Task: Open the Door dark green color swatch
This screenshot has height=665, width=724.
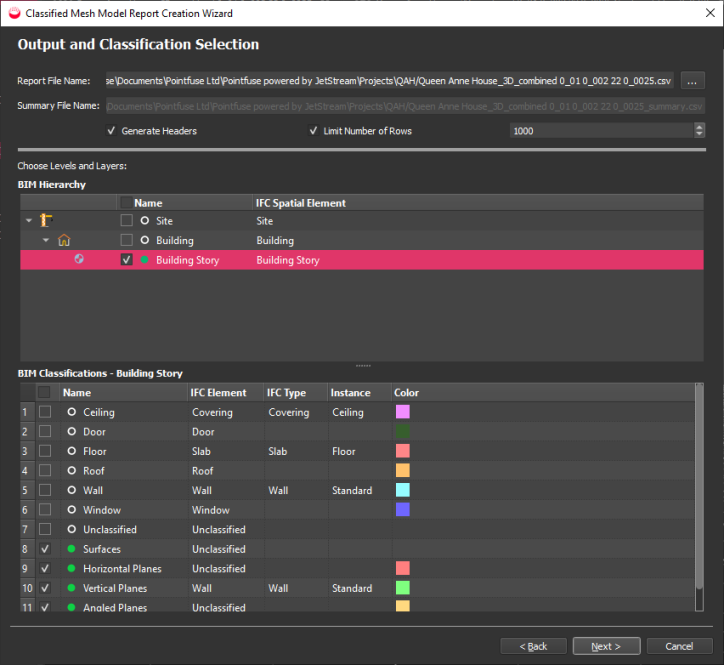Action: 403,431
